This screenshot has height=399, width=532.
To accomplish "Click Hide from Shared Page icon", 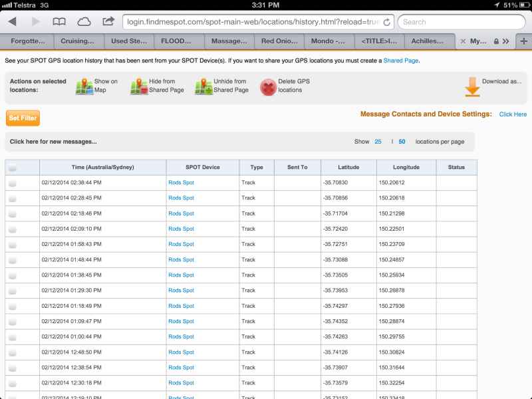I will (x=139, y=86).
